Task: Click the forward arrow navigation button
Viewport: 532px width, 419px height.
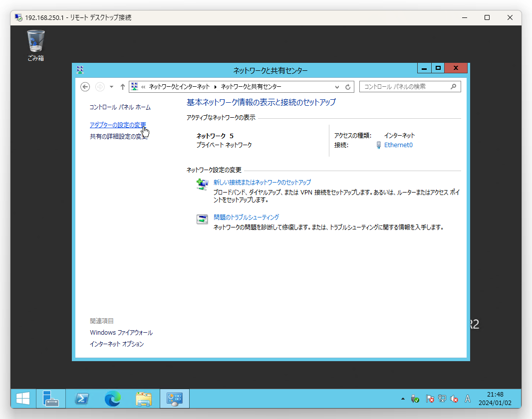Action: [x=100, y=87]
